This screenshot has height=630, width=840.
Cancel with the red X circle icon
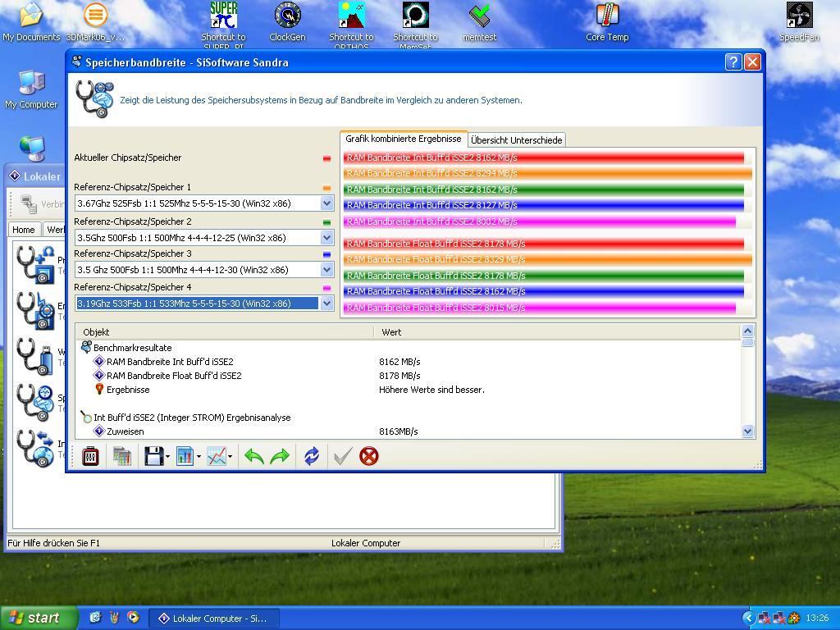point(368,456)
